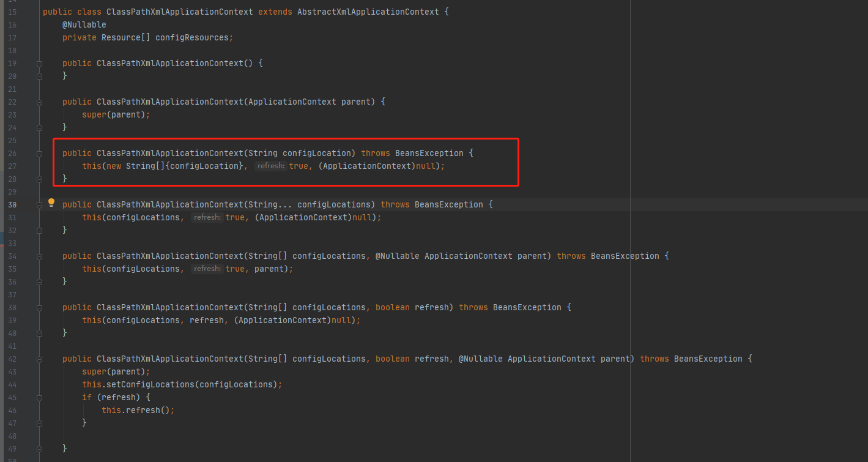Collapse the constructor fold marker at line 38
Image resolution: width=868 pixels, height=462 pixels.
click(39, 307)
